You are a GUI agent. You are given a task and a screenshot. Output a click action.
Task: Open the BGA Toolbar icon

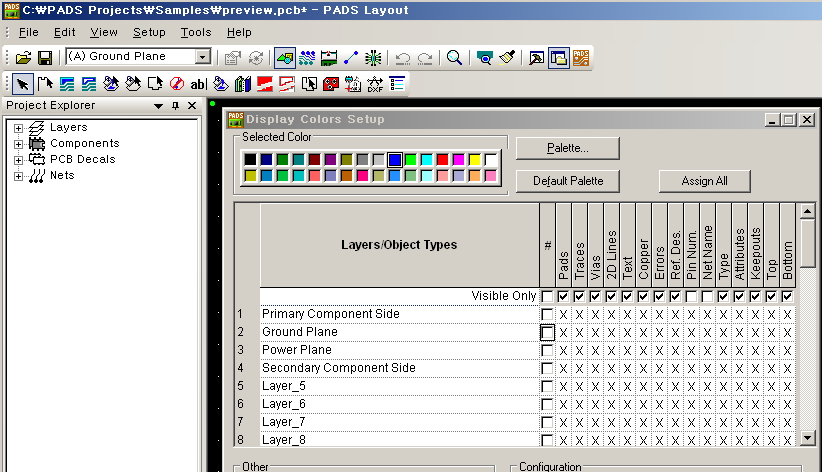click(373, 58)
